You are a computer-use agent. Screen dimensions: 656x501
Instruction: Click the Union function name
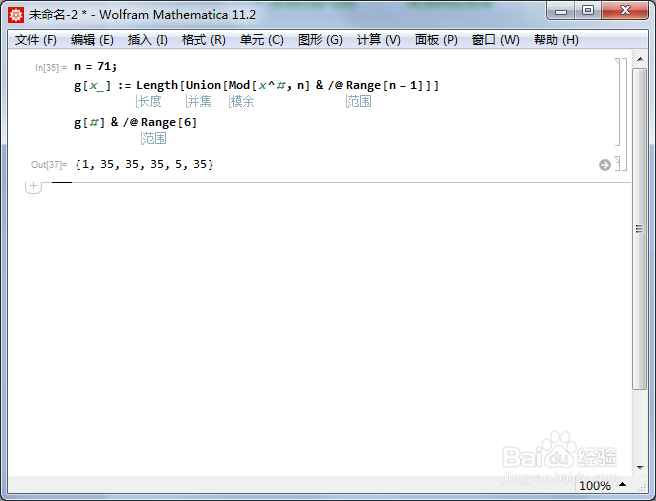tap(203, 85)
